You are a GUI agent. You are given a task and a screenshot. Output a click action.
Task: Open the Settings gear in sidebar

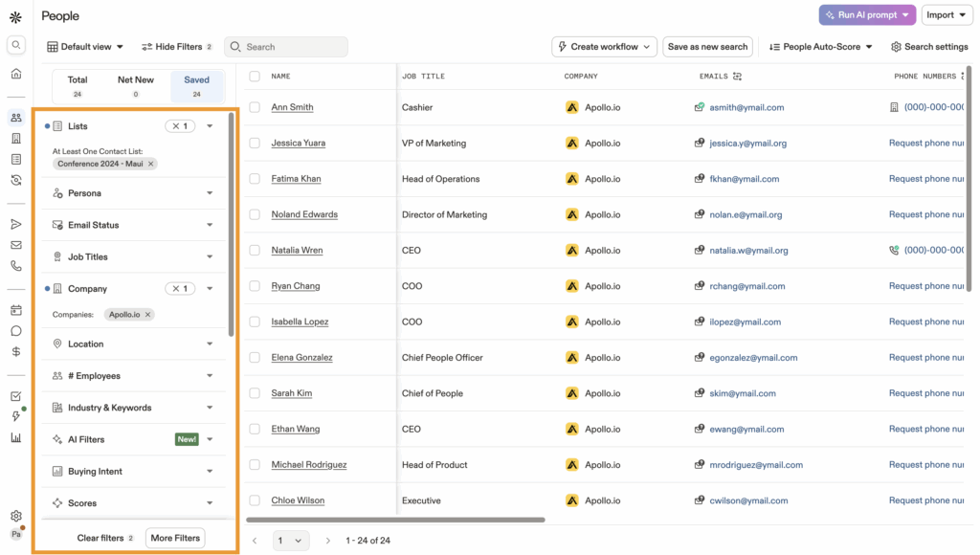16,516
